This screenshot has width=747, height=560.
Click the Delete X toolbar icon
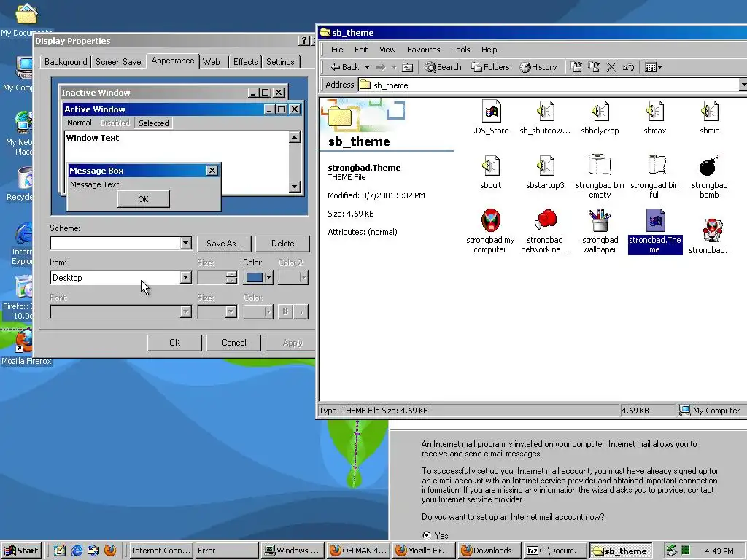(611, 68)
